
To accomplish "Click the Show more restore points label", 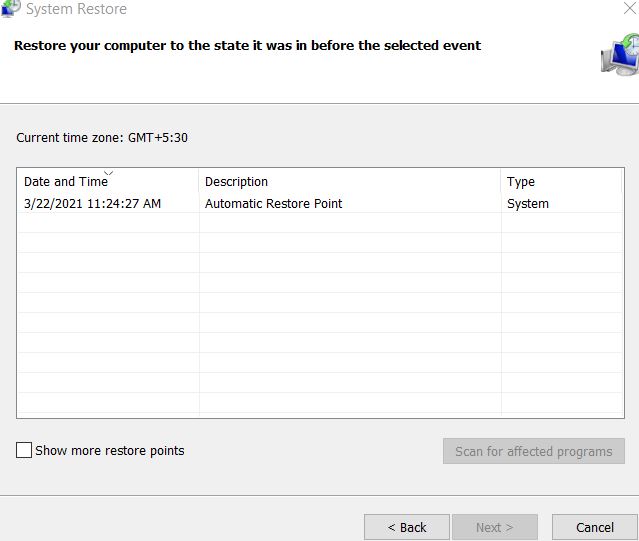I will 110,451.
